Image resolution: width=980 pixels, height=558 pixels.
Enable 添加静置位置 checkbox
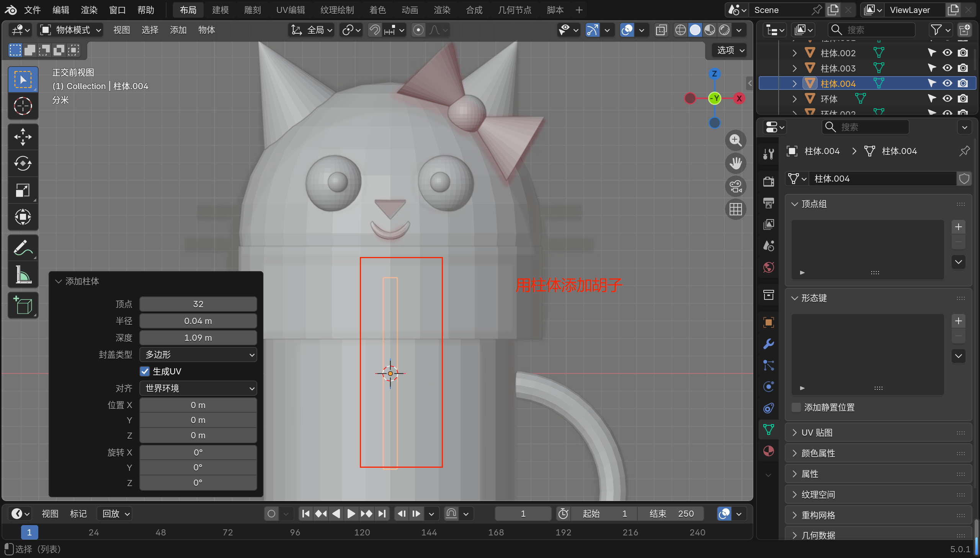pyautogui.click(x=796, y=407)
